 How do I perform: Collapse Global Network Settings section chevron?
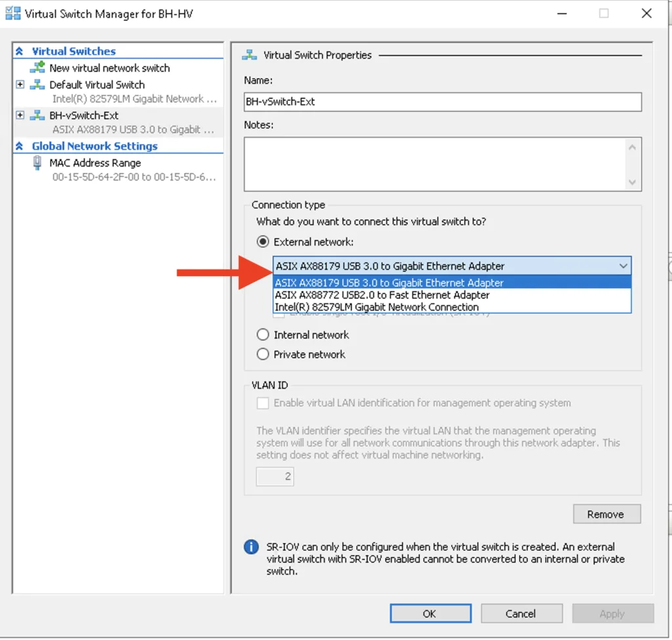19,146
